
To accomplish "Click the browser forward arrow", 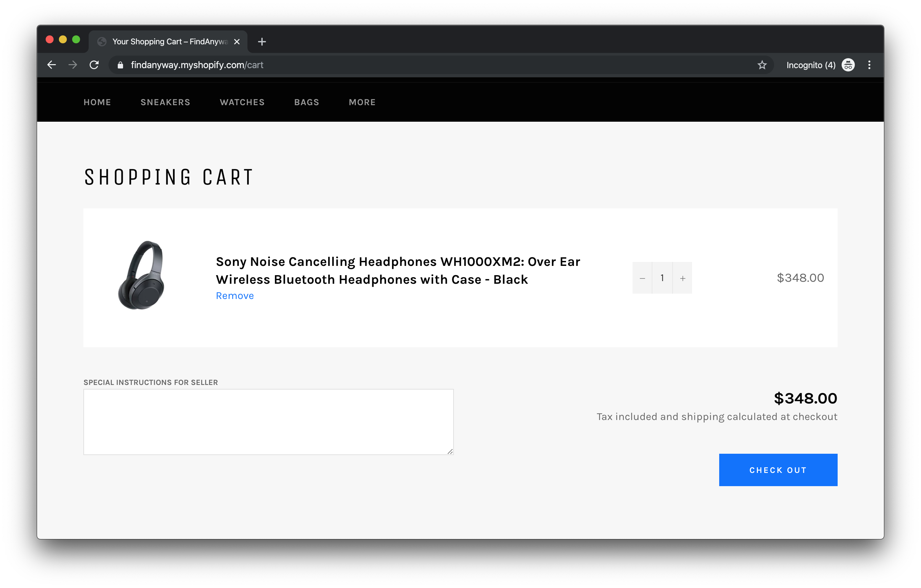I will [x=73, y=65].
